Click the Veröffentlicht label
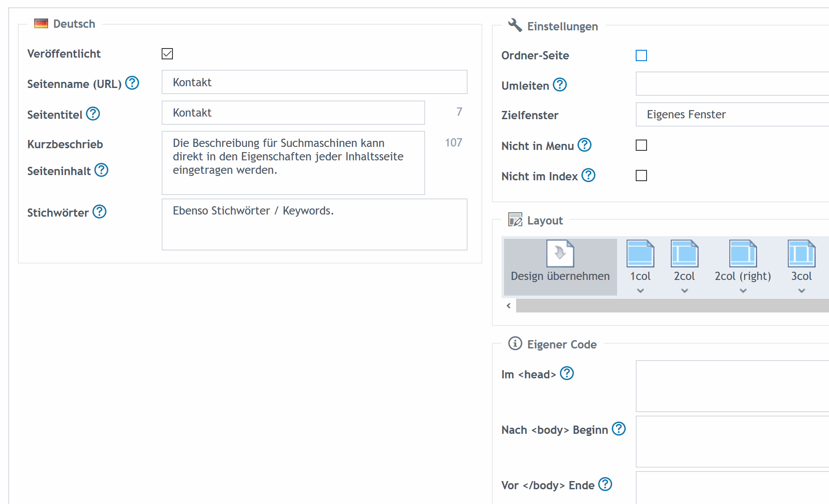The image size is (829, 504). pos(64,54)
